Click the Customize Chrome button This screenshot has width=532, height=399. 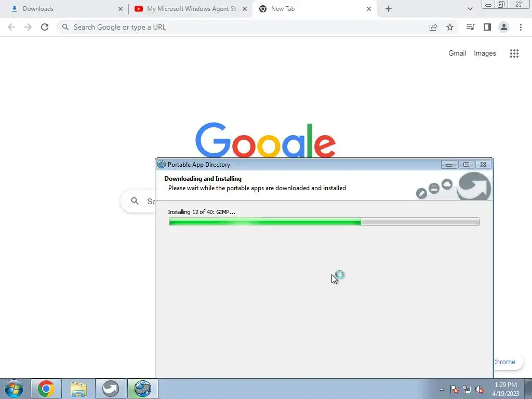click(x=508, y=362)
